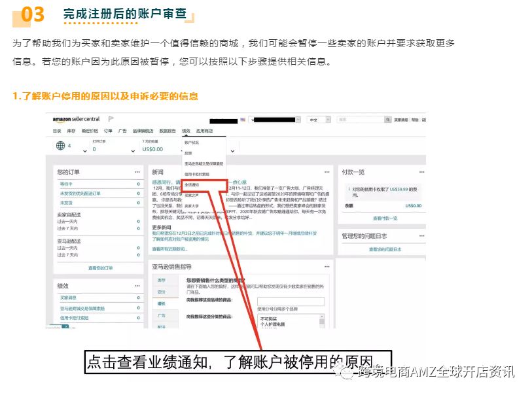Screen dimensions: 532x395
Task: Select 个人护理电器 in the category list
Action: click(272, 324)
